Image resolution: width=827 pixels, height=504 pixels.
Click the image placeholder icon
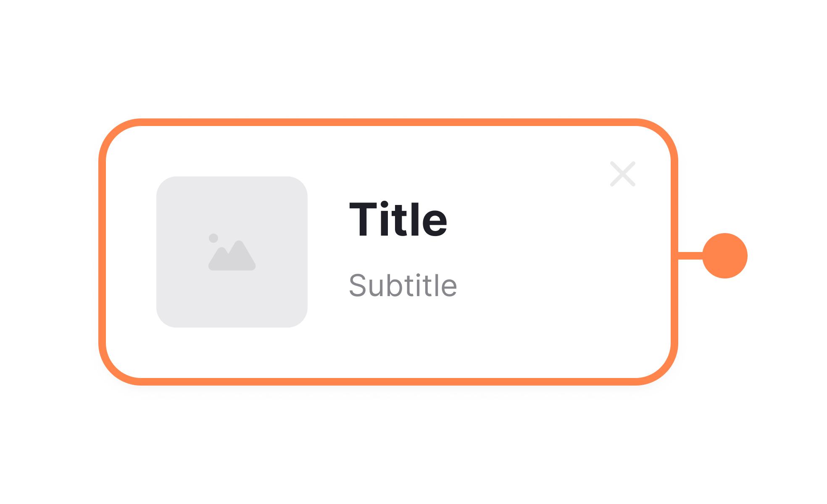pyautogui.click(x=232, y=251)
